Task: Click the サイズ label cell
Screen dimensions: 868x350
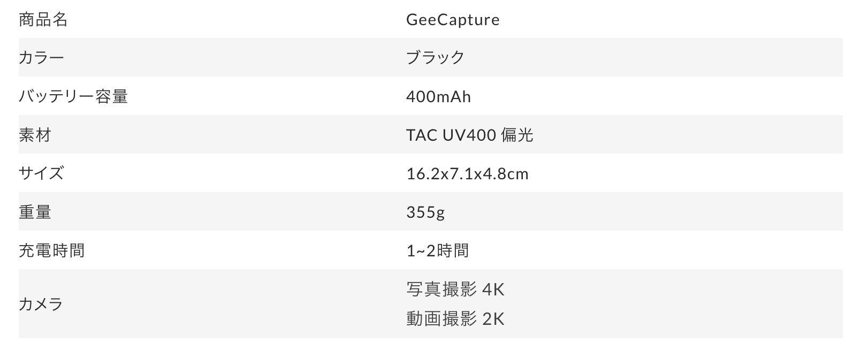Action: coord(41,173)
